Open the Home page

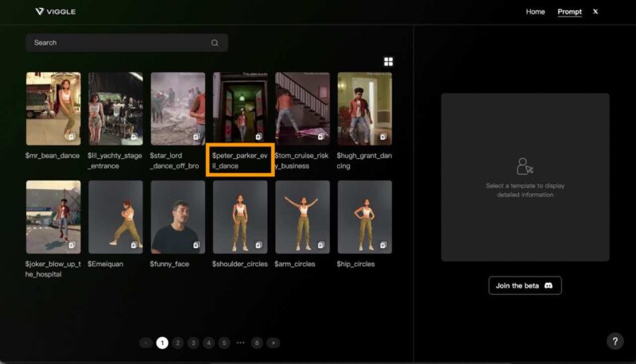pyautogui.click(x=535, y=12)
